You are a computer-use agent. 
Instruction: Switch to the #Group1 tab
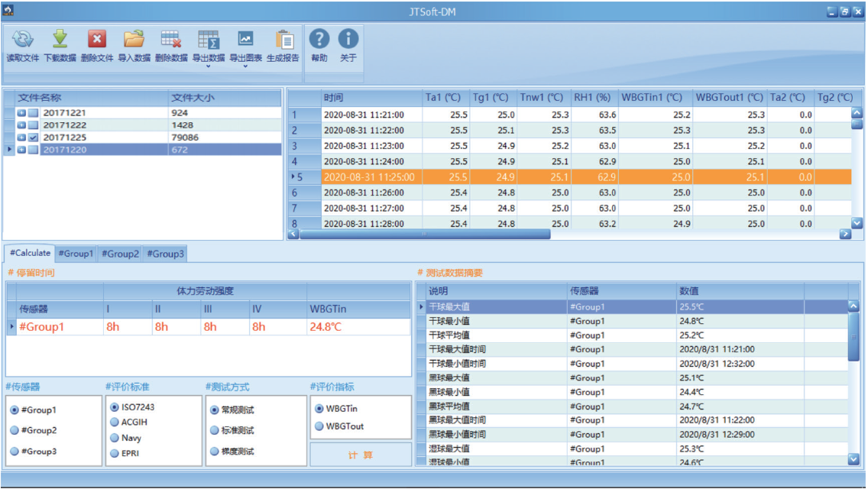pyautogui.click(x=76, y=254)
